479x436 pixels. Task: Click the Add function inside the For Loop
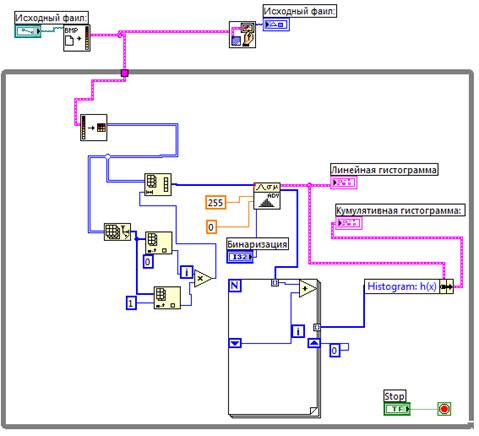click(x=307, y=289)
